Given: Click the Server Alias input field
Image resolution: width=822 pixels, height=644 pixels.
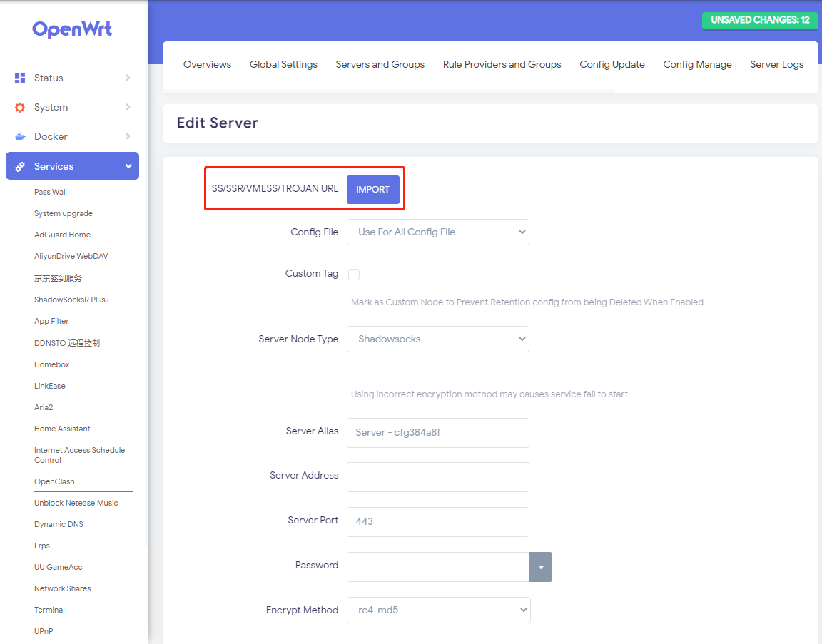Looking at the screenshot, I should (x=437, y=433).
